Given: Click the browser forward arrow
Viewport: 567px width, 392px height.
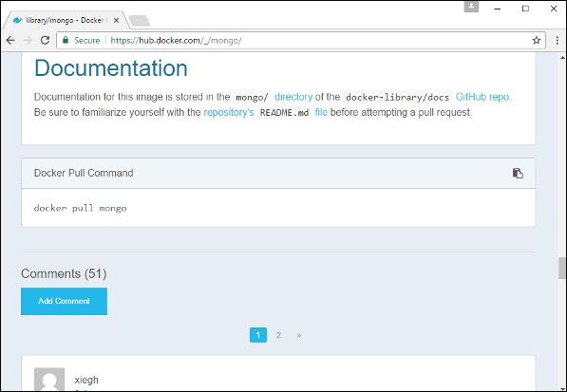Looking at the screenshot, I should pyautogui.click(x=28, y=40).
